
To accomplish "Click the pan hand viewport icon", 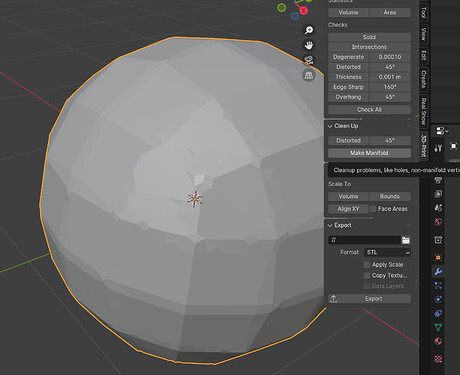I will point(309,45).
